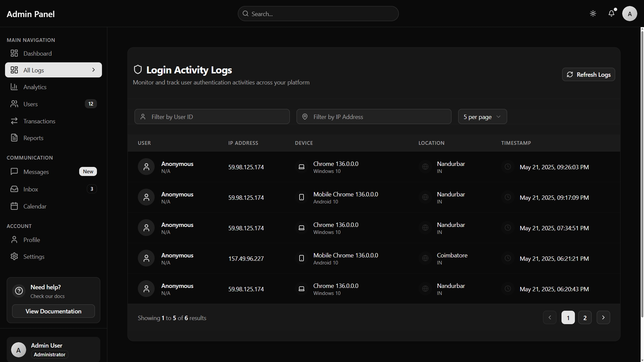Open the Dashboard menu item
The image size is (644, 362).
(37, 53)
